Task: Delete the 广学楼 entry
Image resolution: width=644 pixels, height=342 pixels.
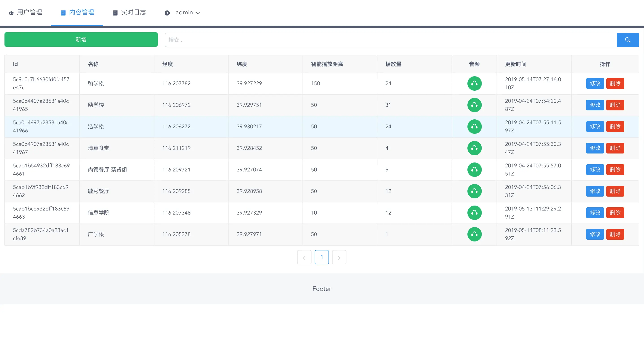Action: (615, 234)
